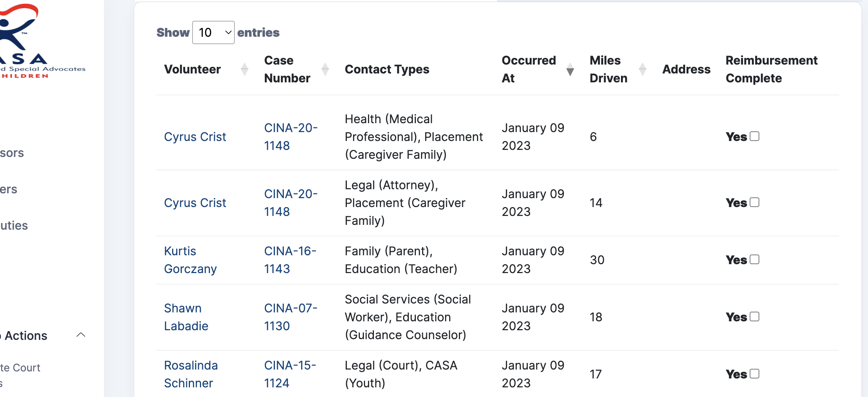This screenshot has width=868, height=397.
Task: Check reimbursement complete for Cyrus Crist's 6-mile entry
Action: coord(754,137)
